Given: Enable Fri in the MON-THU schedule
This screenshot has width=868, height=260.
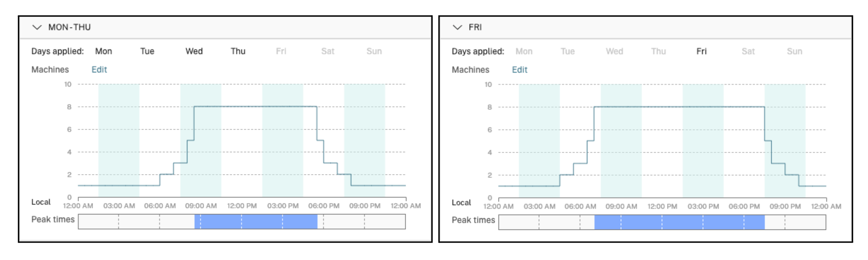Looking at the screenshot, I should [281, 51].
